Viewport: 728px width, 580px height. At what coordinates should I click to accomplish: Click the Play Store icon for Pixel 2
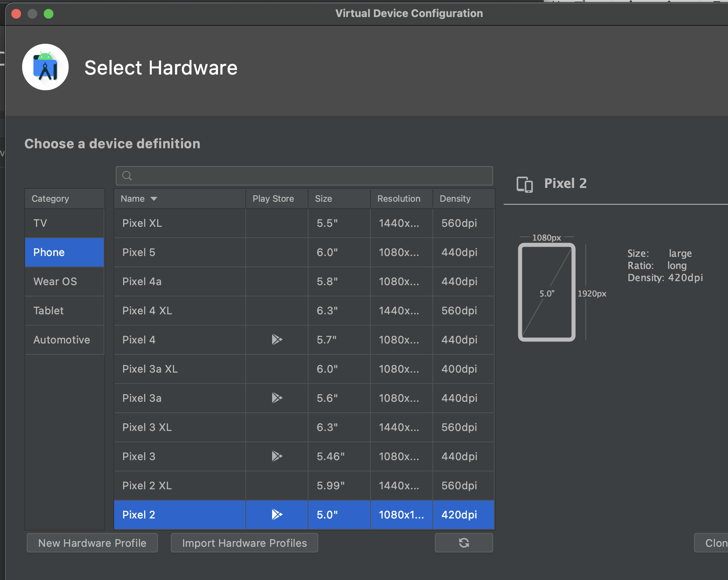point(277,514)
